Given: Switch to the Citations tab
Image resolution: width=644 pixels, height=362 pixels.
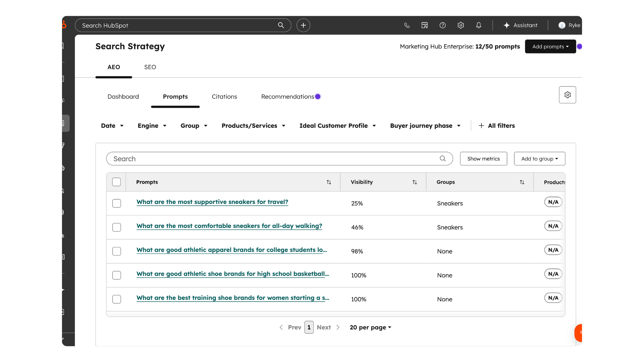Looking at the screenshot, I should coord(224,97).
